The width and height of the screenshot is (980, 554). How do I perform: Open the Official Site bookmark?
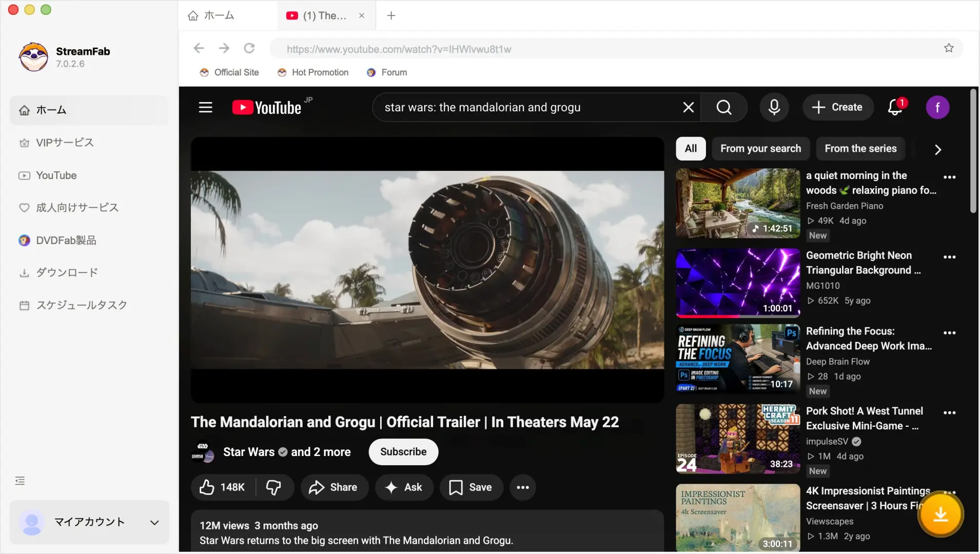click(229, 72)
